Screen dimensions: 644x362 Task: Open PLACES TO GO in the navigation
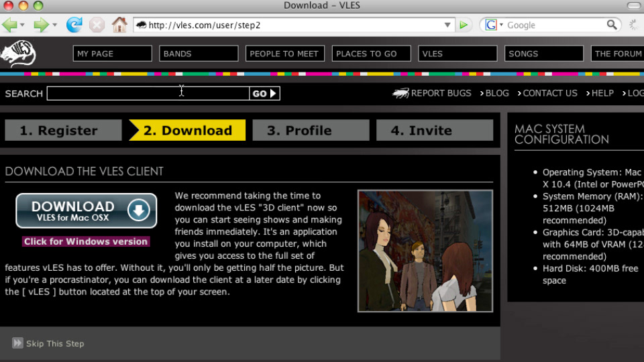point(371,54)
